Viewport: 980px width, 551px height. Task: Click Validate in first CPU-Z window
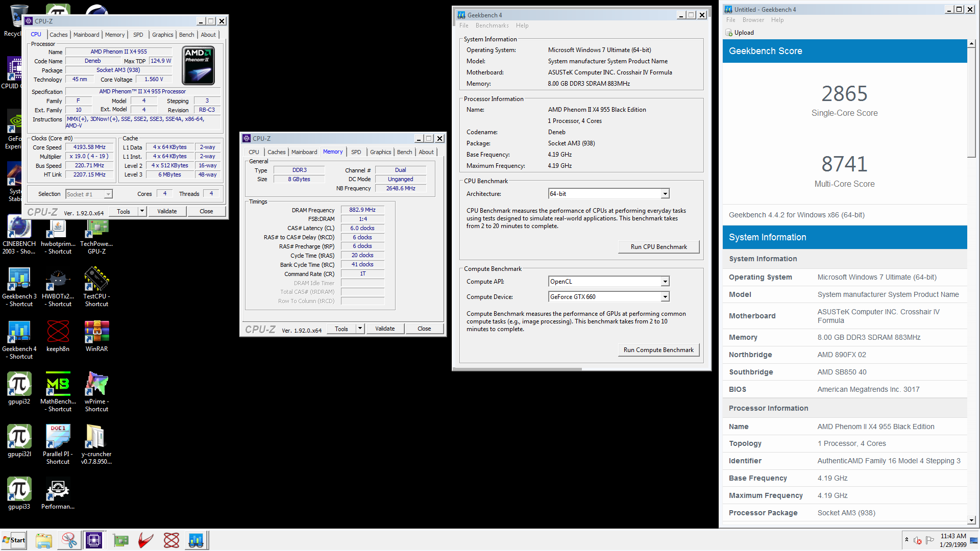(x=167, y=211)
